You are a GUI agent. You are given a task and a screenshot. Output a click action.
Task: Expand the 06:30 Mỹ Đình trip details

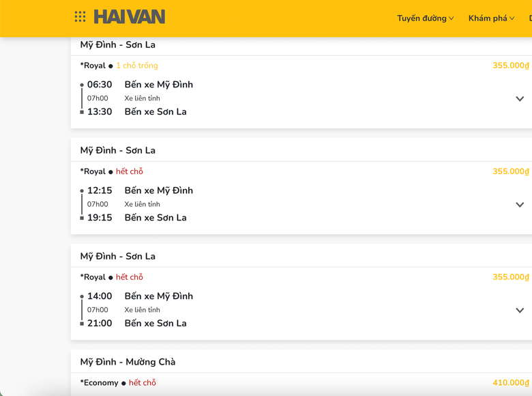pyautogui.click(x=520, y=99)
